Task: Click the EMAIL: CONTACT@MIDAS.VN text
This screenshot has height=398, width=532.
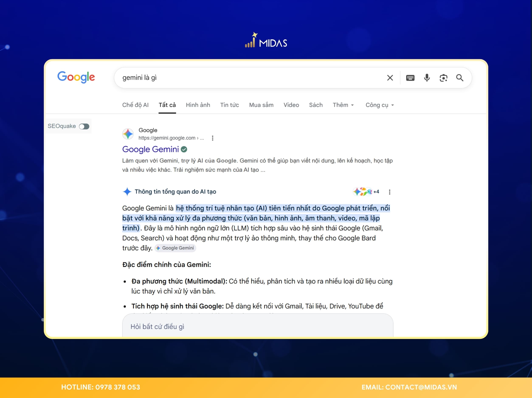Action: 409,387
